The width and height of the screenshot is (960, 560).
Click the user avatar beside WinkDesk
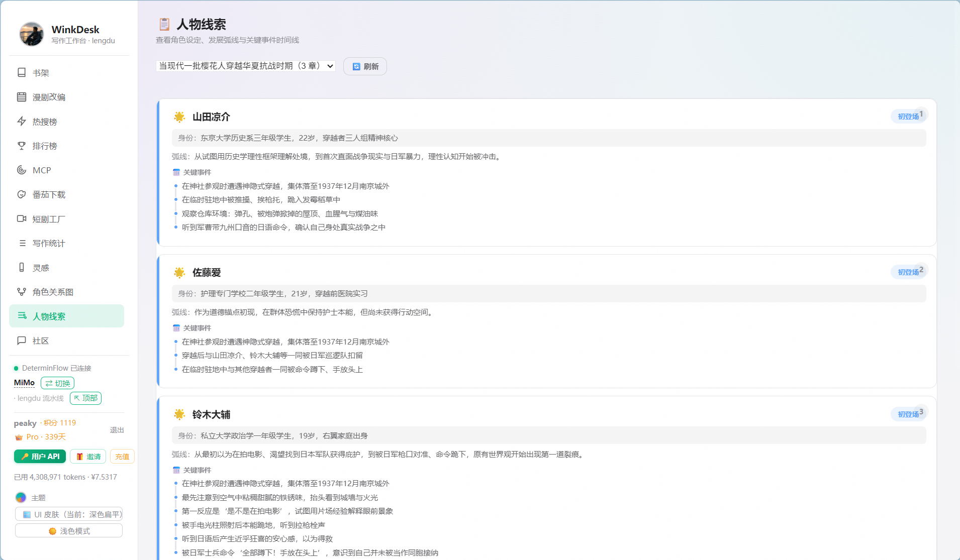32,34
